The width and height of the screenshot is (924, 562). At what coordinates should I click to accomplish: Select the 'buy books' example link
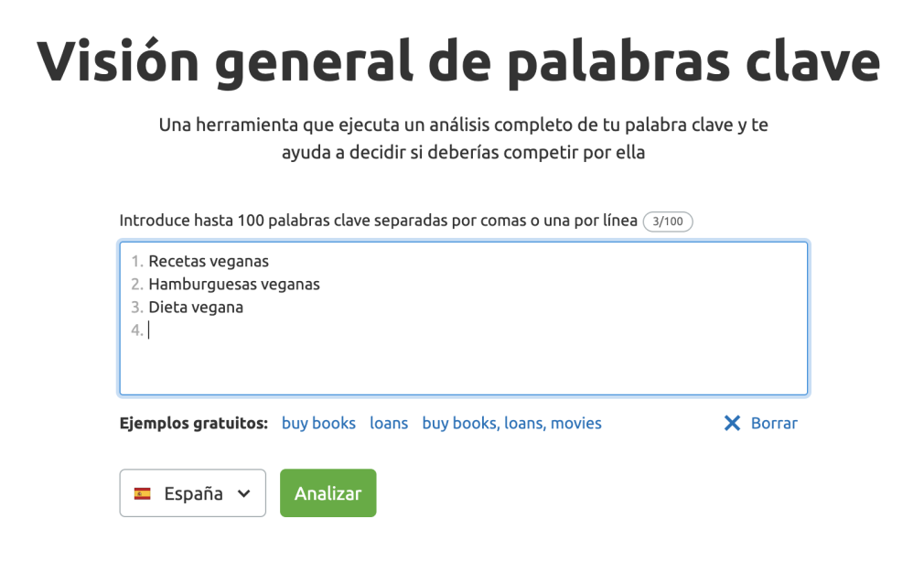318,423
